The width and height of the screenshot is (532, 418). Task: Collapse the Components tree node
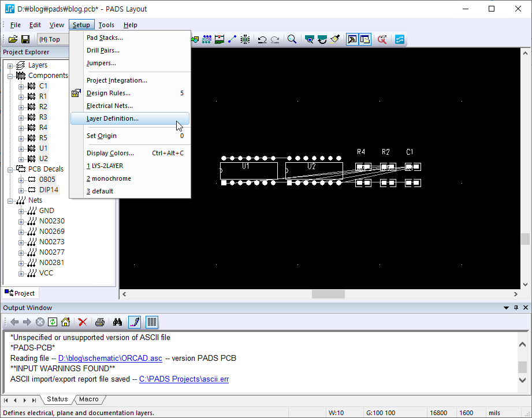click(x=10, y=76)
